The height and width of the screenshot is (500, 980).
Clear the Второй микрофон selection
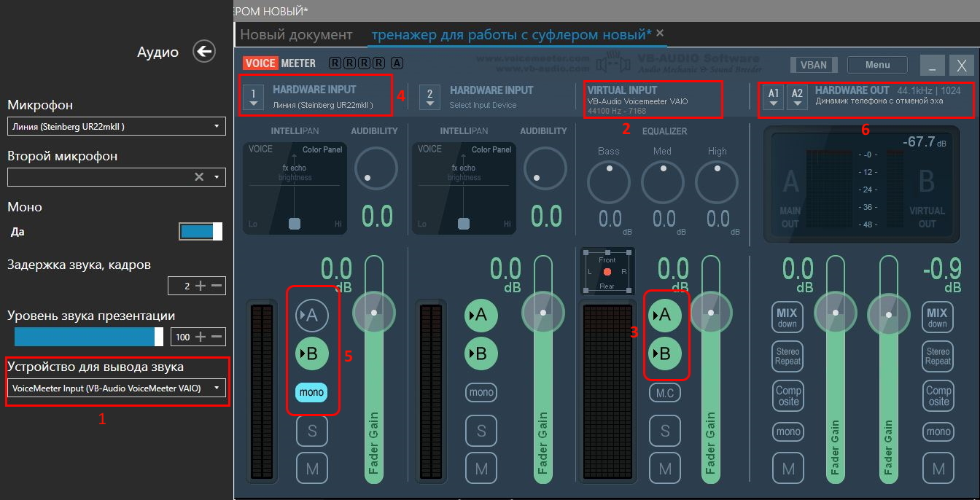[198, 177]
